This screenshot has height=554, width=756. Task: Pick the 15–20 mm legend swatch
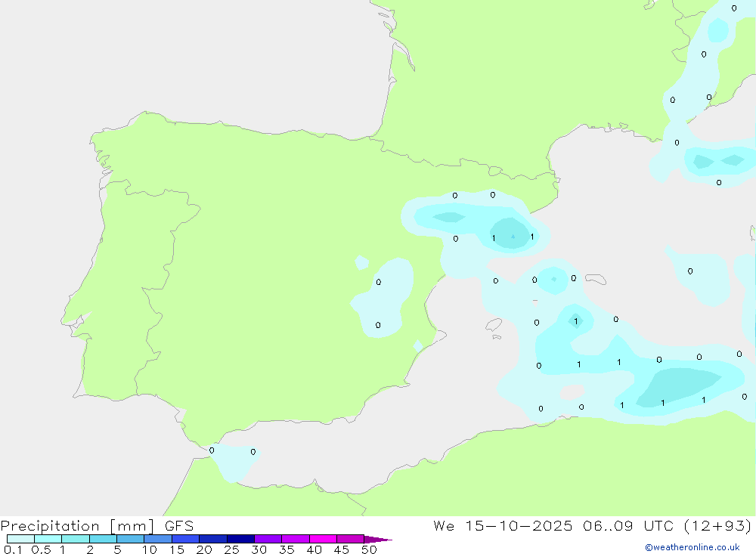pos(186,539)
